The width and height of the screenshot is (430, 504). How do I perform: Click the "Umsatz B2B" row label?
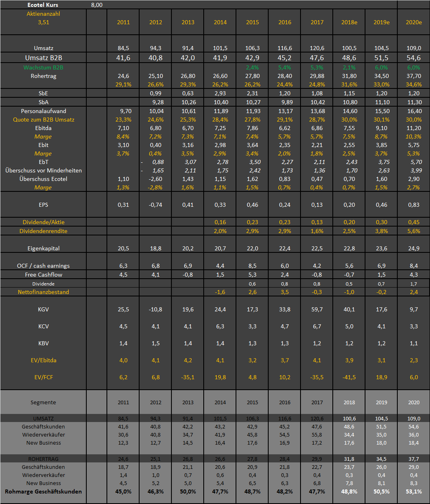(x=43, y=58)
